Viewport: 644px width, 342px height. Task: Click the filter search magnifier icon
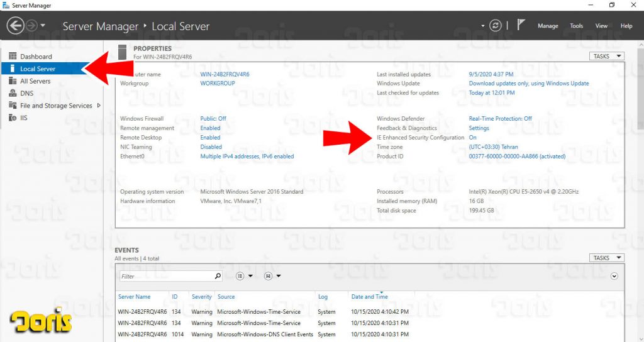click(218, 277)
